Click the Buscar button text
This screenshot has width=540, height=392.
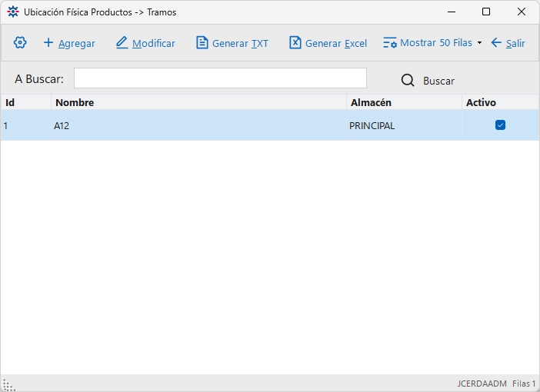[438, 81]
